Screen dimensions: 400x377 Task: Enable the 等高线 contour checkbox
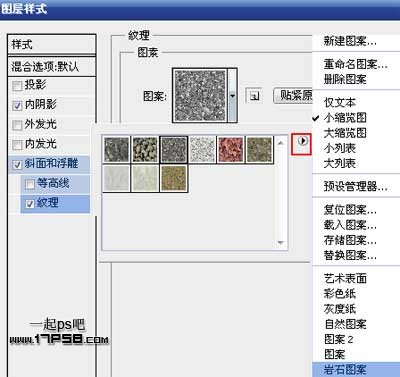pyautogui.click(x=30, y=184)
